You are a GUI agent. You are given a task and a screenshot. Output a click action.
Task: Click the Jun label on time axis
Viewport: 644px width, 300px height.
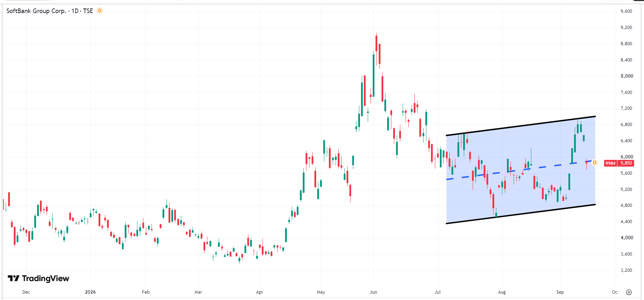click(x=373, y=292)
